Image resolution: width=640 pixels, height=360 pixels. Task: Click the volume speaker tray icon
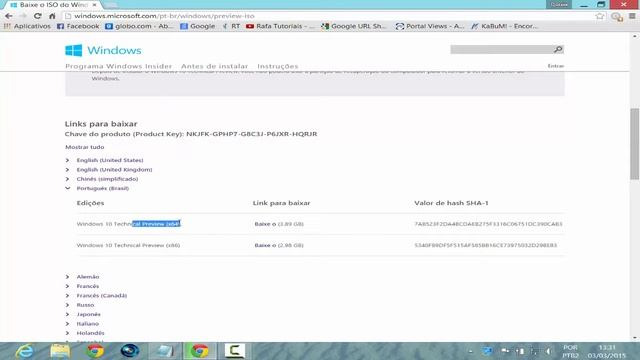548,351
